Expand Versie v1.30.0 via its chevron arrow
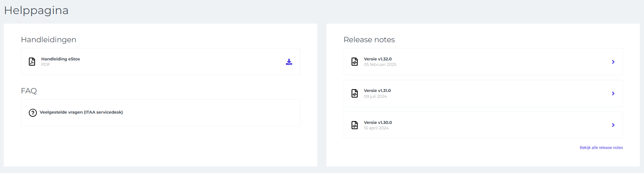Image resolution: width=644 pixels, height=173 pixels. click(x=613, y=125)
